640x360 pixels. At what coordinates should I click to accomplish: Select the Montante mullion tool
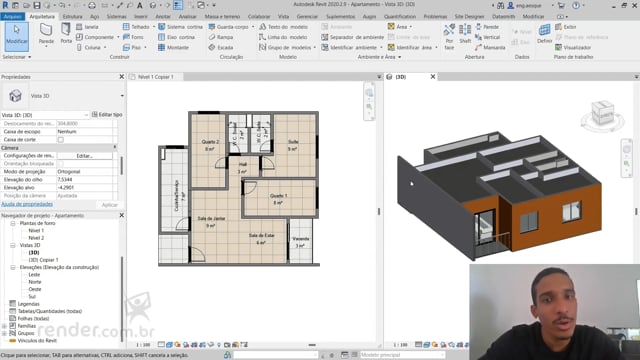coord(173,47)
